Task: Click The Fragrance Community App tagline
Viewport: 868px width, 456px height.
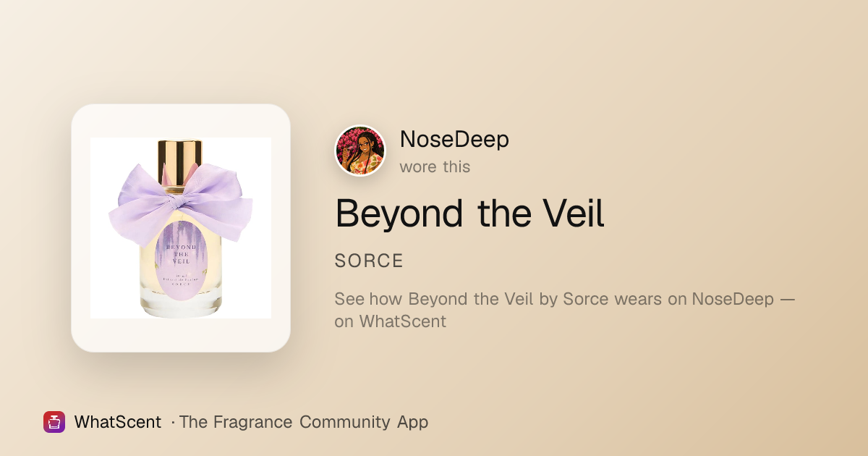Action: coord(304,422)
